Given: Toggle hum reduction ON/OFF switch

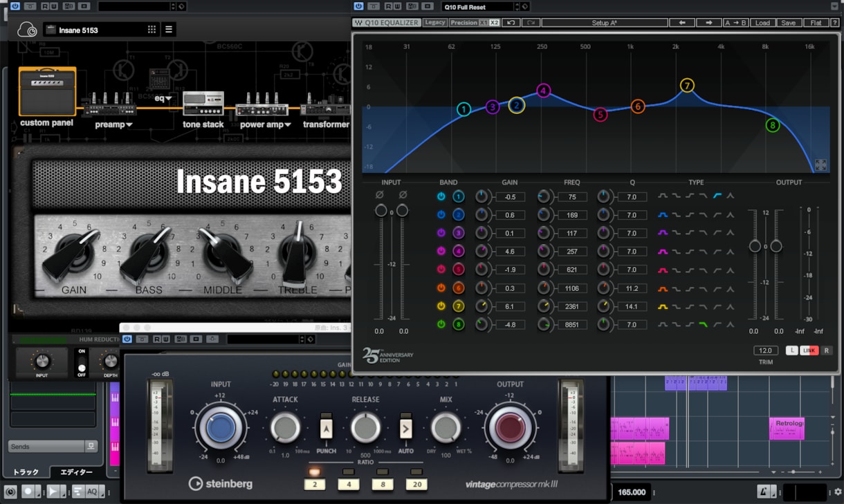Looking at the screenshot, I should point(82,362).
